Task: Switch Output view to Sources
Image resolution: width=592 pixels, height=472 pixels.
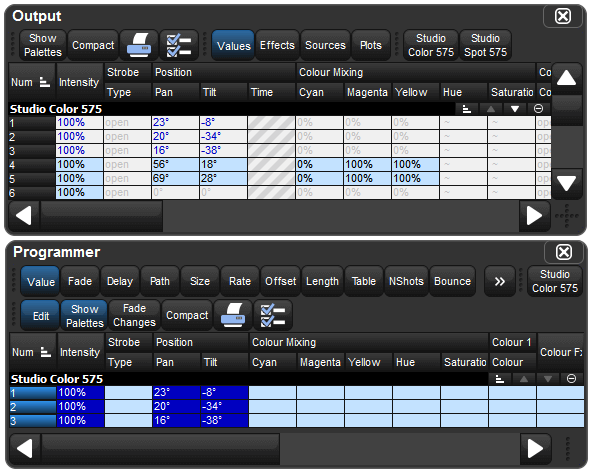Action: point(325,45)
